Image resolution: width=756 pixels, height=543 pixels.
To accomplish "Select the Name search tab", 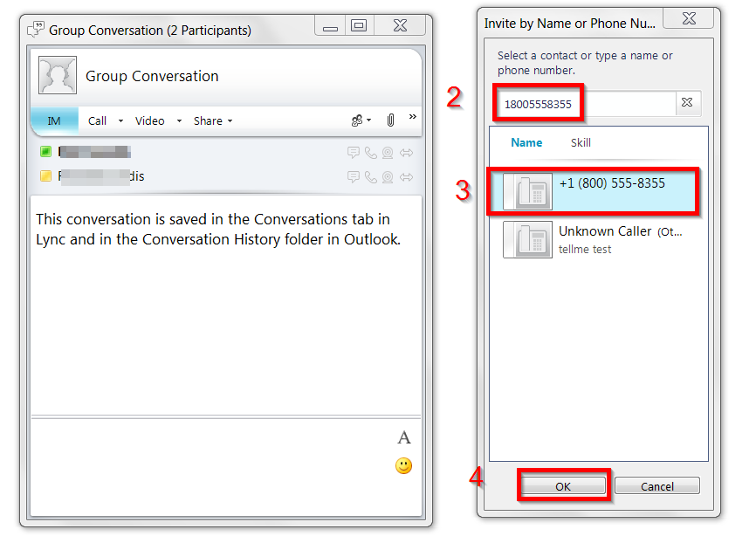I will tap(526, 143).
